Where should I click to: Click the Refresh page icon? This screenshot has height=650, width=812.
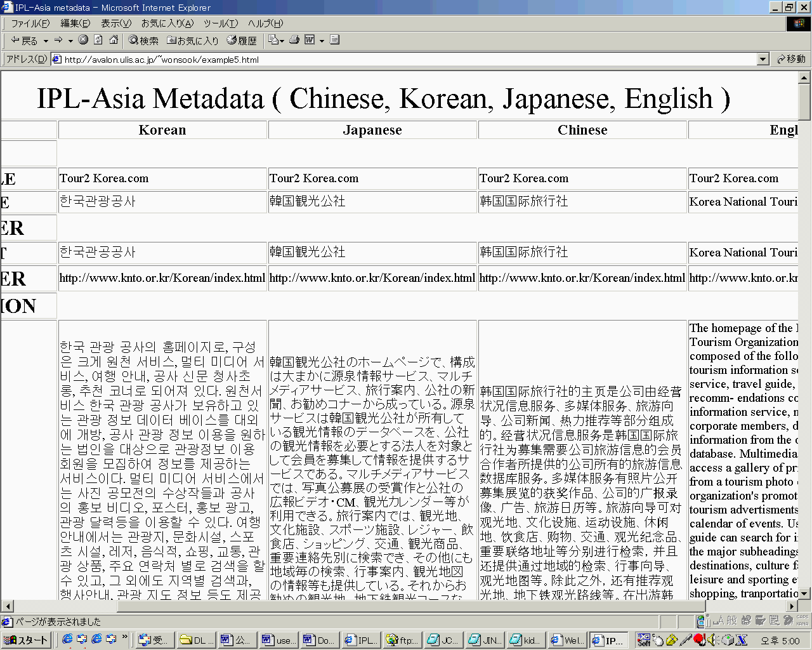pyautogui.click(x=98, y=40)
